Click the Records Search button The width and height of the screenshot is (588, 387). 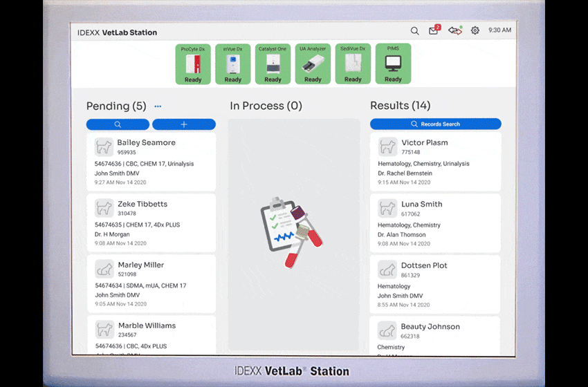(435, 124)
